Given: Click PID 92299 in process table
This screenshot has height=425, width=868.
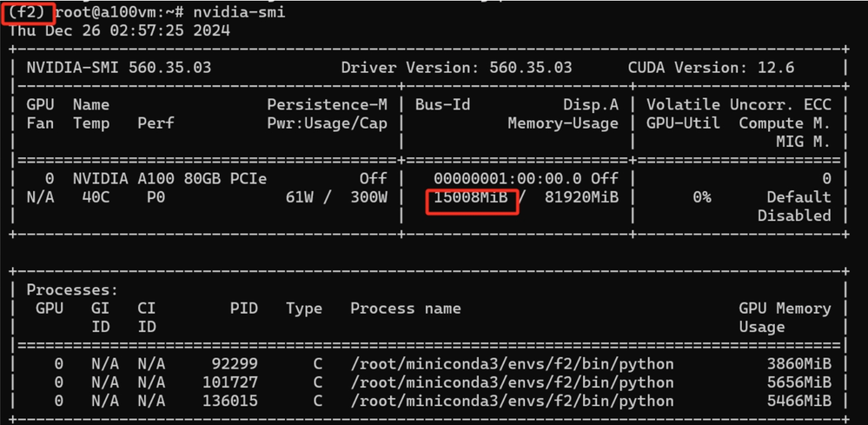Looking at the screenshot, I should (235, 364).
